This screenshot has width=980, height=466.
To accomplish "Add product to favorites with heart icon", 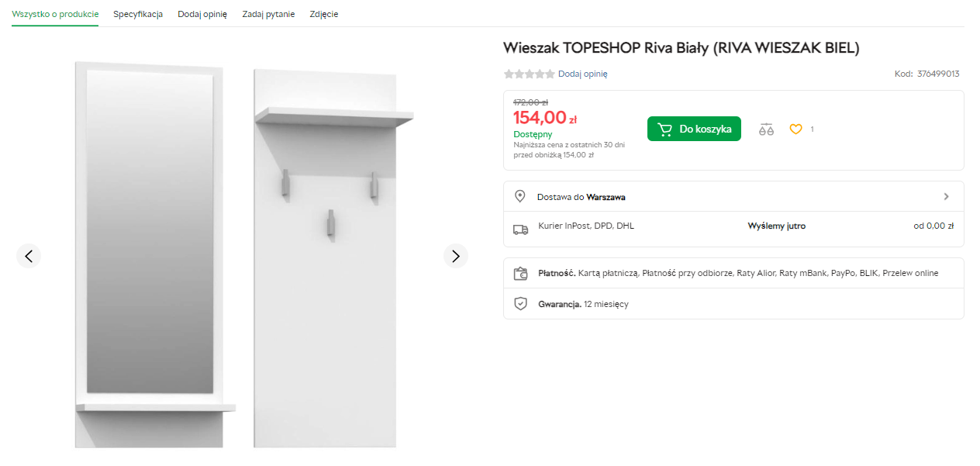I will [x=795, y=129].
